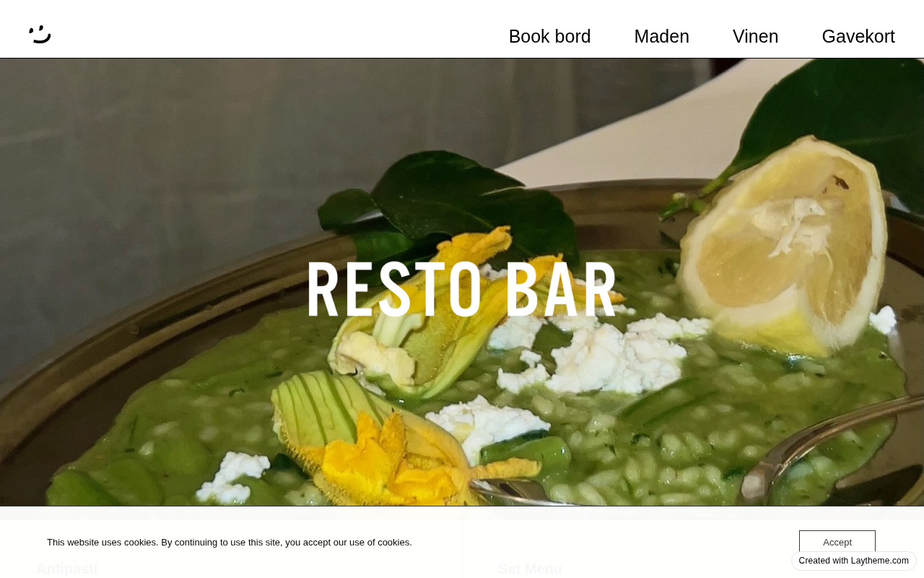Dismiss the cookie banner with Accept
Image resolution: width=924 pixels, height=578 pixels.
(837, 542)
